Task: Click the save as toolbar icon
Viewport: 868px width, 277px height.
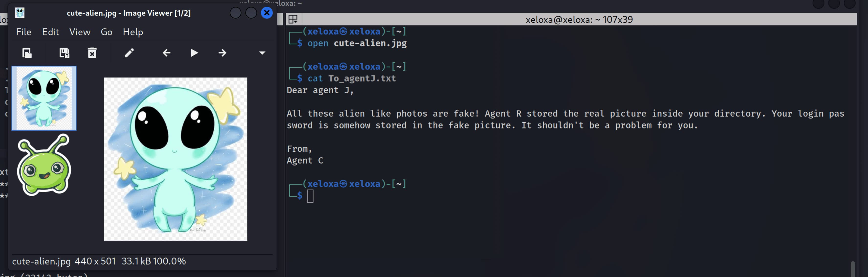Action: click(x=64, y=53)
